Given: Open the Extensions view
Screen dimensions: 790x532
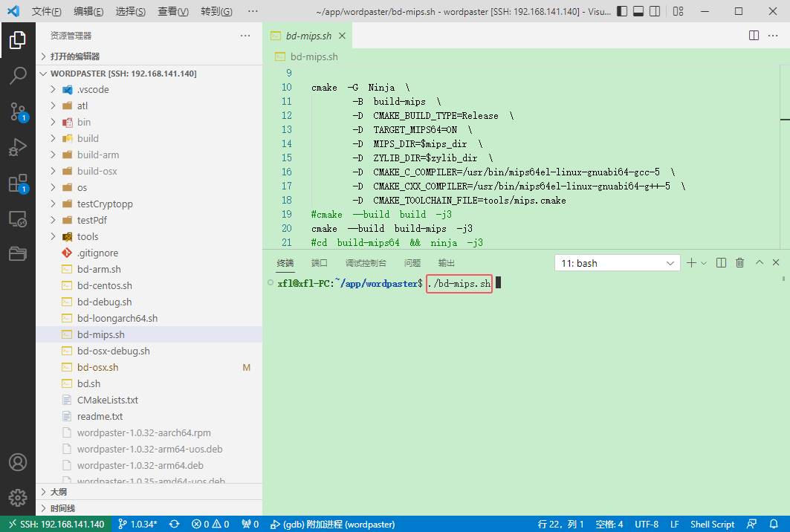Looking at the screenshot, I should click(18, 184).
